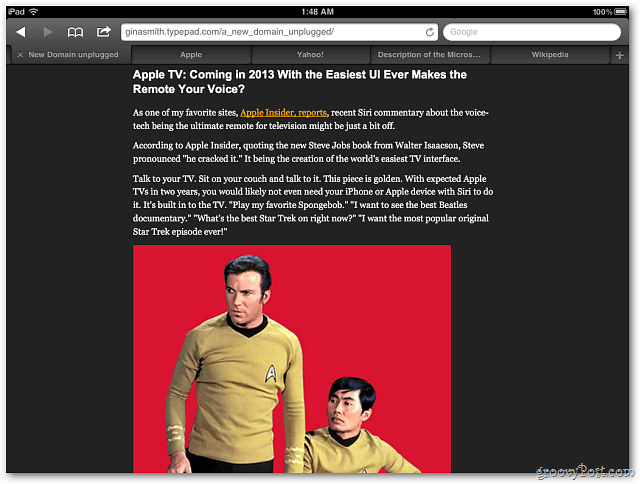Tap the forward navigation arrow
640x484 pixels.
48,32
